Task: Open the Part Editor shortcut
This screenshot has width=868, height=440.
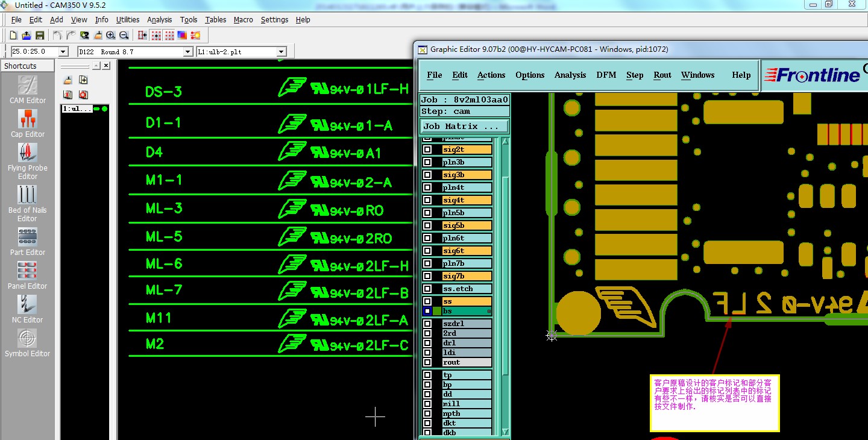Action: click(x=27, y=242)
